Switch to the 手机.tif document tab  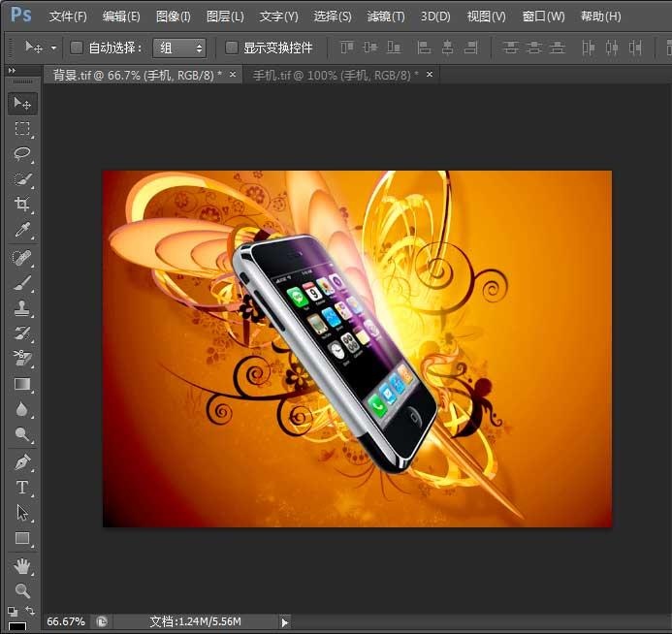pos(330,75)
